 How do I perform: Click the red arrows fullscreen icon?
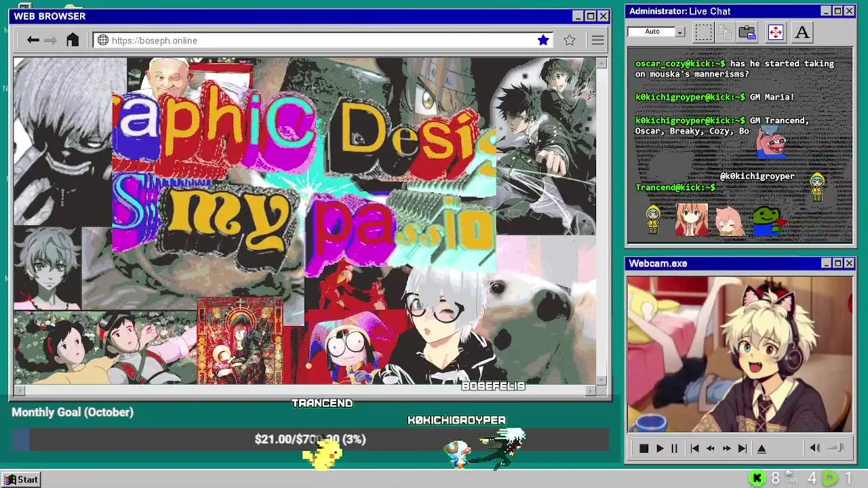[775, 32]
